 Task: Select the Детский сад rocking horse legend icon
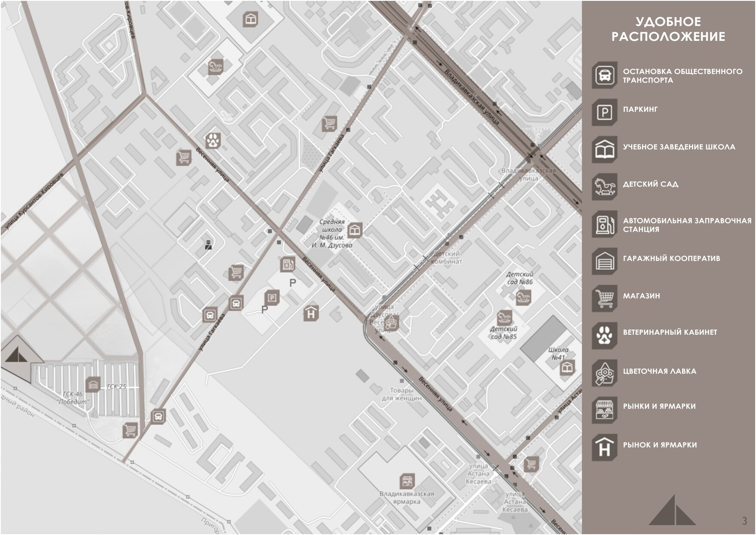coord(604,187)
